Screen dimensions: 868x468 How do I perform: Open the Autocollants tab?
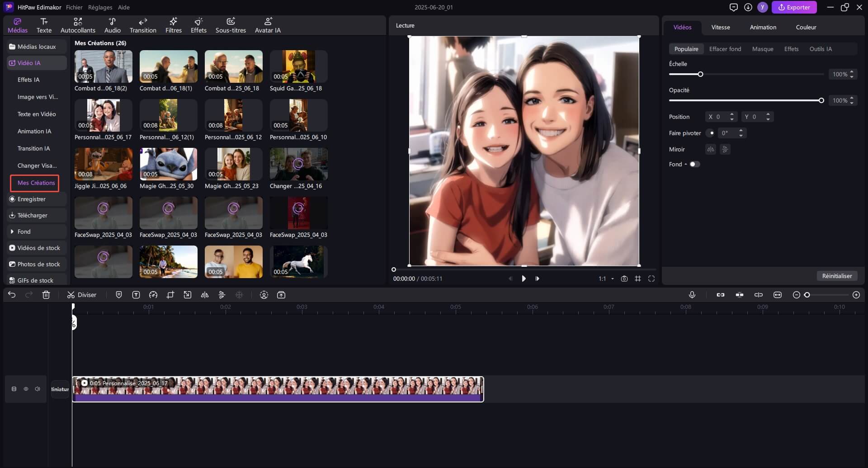(78, 25)
